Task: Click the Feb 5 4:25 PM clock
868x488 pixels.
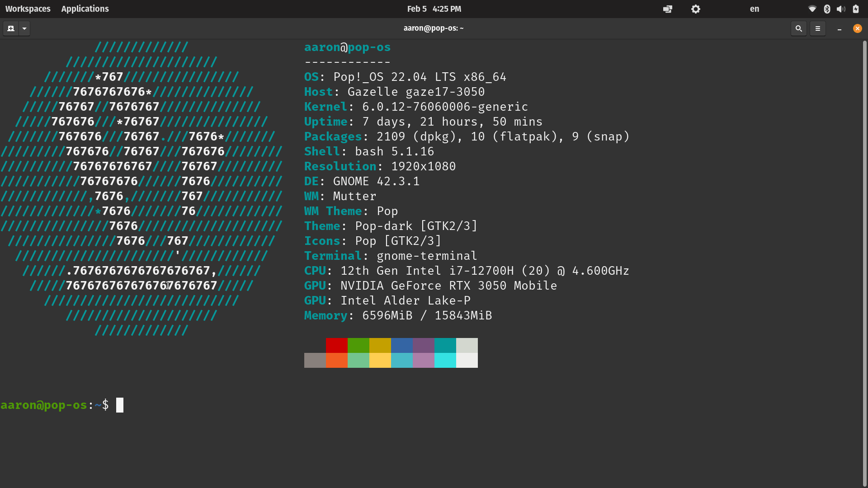Action: tap(434, 9)
